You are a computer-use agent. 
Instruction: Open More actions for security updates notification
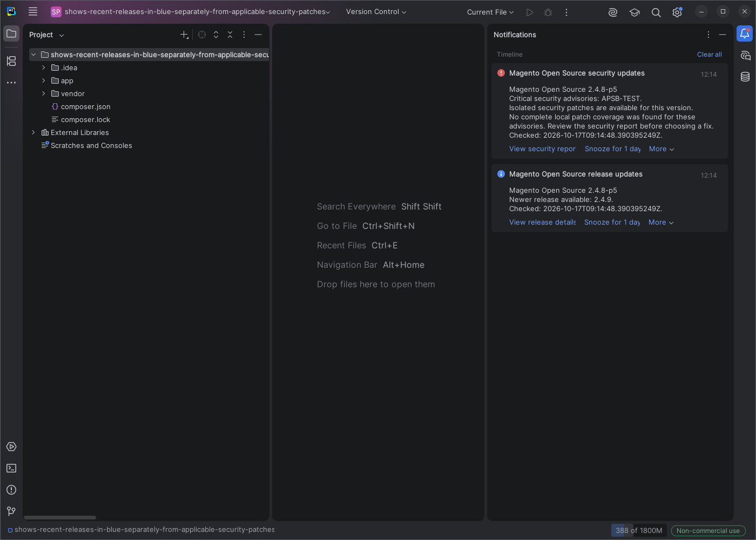click(661, 149)
